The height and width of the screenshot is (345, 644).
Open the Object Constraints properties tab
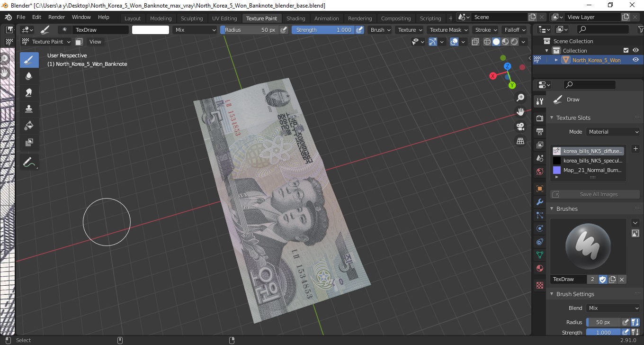coord(539,242)
